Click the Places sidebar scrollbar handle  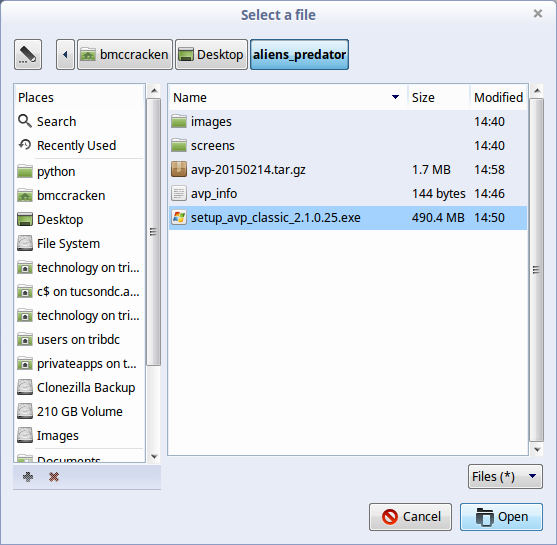tap(153, 232)
